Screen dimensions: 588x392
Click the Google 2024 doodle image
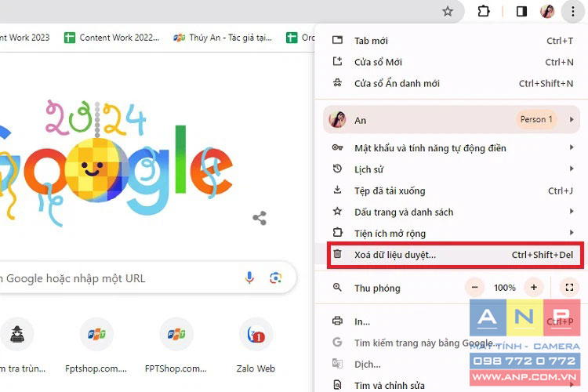pos(116,162)
